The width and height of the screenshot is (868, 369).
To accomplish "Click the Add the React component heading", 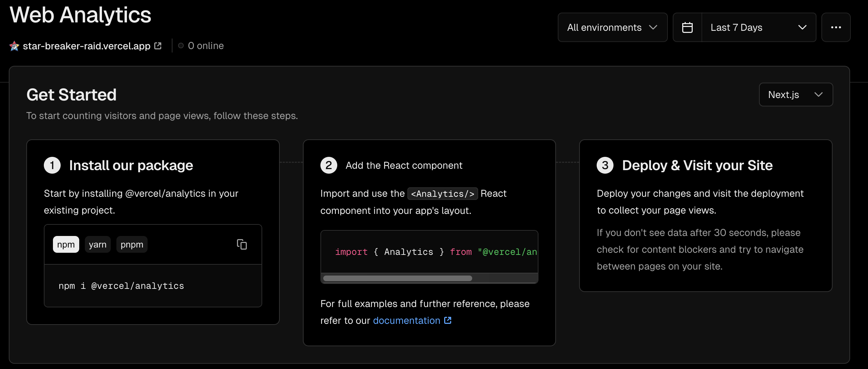I will (404, 165).
